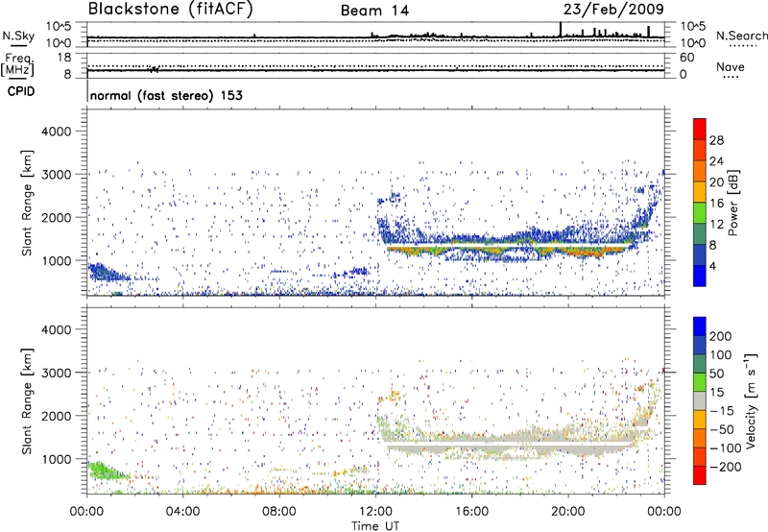Click the '4000' tick on the power panel
Viewport: 768px width, 532px height.
tap(56, 132)
